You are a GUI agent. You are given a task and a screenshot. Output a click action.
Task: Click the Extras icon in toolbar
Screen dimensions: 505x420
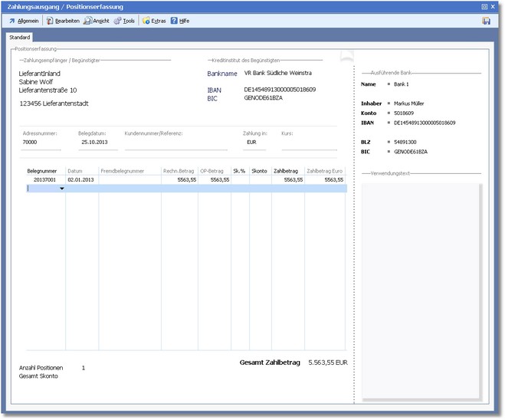pyautogui.click(x=146, y=21)
